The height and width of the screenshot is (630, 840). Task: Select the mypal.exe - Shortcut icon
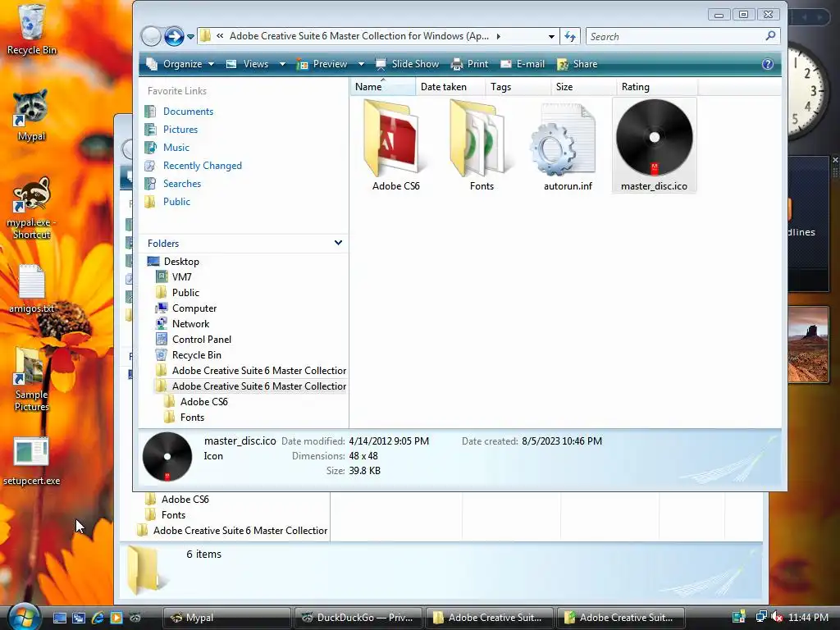[31, 208]
